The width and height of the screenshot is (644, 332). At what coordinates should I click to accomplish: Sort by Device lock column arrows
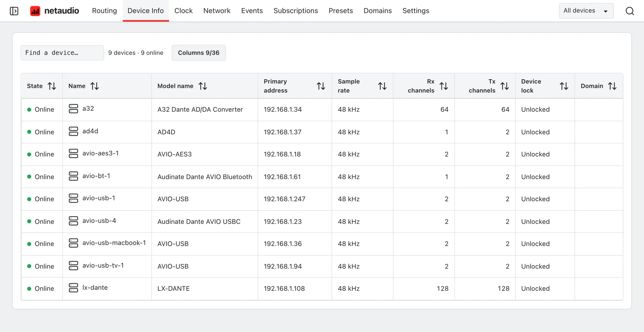pos(564,86)
